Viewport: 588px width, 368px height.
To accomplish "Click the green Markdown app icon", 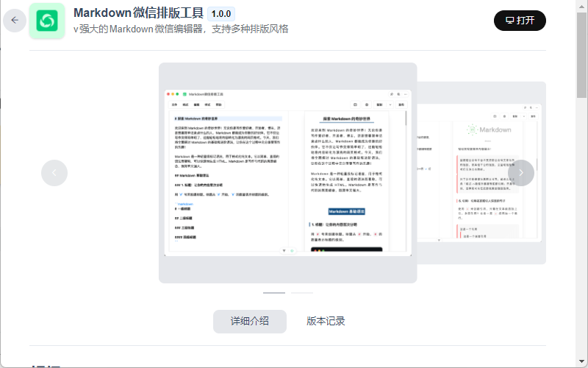I will [x=47, y=21].
